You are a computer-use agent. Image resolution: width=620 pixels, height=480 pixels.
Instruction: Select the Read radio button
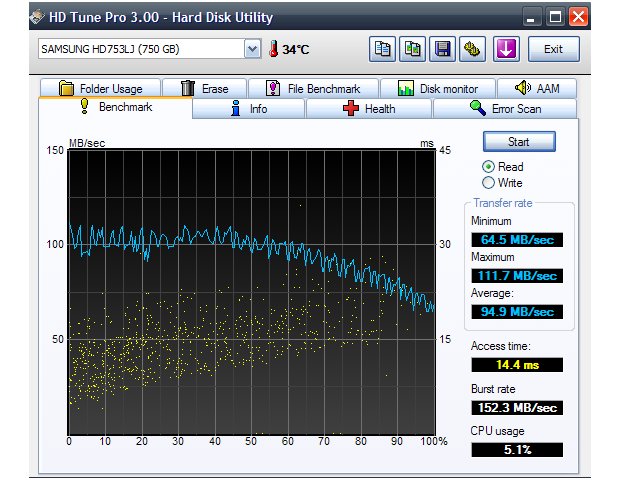coord(488,166)
